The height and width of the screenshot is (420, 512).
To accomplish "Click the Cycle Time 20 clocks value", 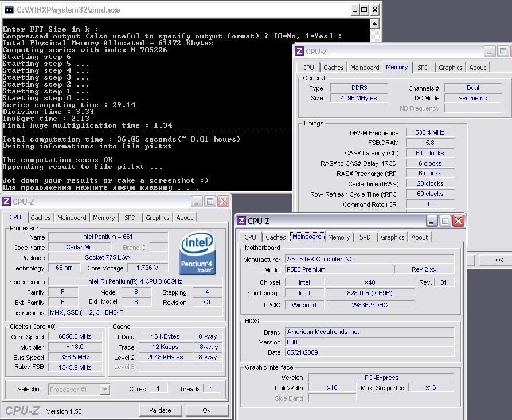I will [x=430, y=183].
